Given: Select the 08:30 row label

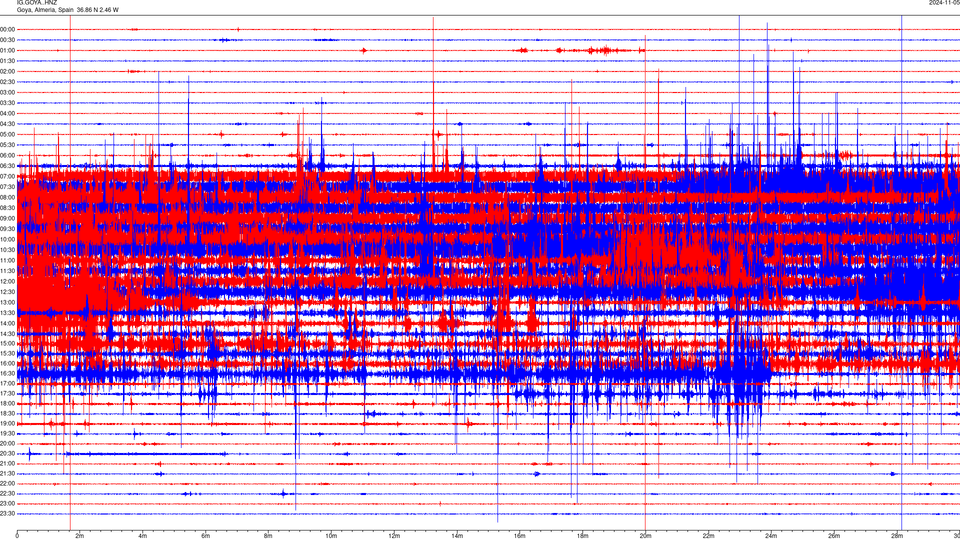Looking at the screenshot, I should pos(7,208).
